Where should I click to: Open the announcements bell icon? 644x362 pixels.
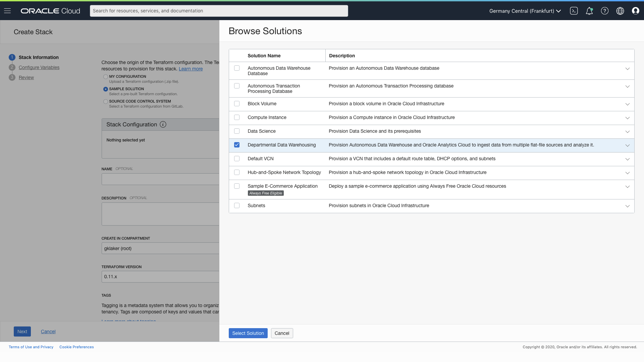[x=589, y=11]
